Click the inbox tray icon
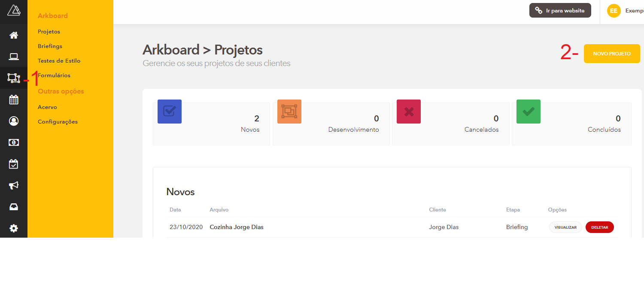Viewport: 644px width, 296px height. (14, 207)
